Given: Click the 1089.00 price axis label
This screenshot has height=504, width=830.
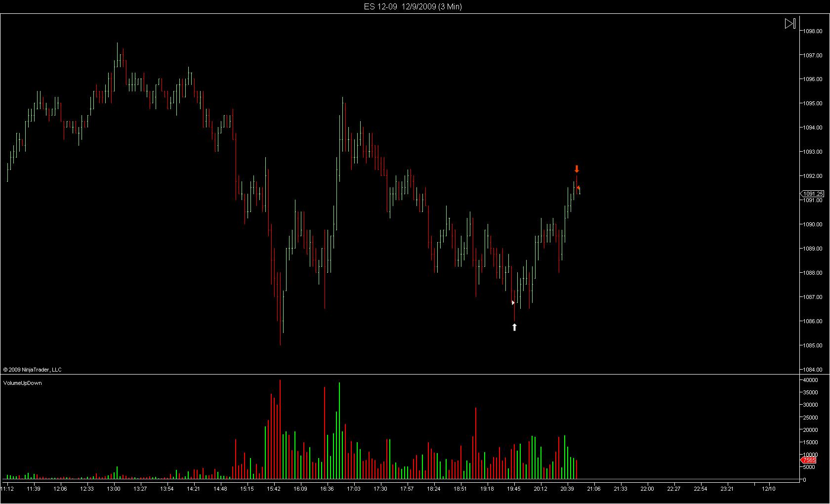Looking at the screenshot, I should pyautogui.click(x=813, y=249).
